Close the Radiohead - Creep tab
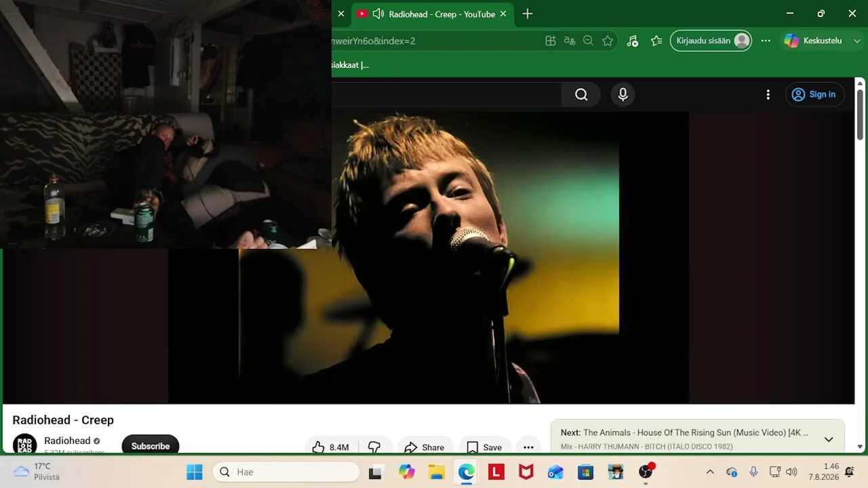Screen dimensions: 868x488 tap(503, 14)
